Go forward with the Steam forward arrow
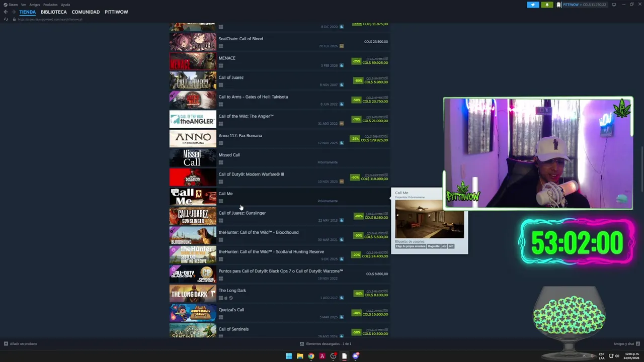Viewport: 644px width, 362px height. [x=13, y=12]
